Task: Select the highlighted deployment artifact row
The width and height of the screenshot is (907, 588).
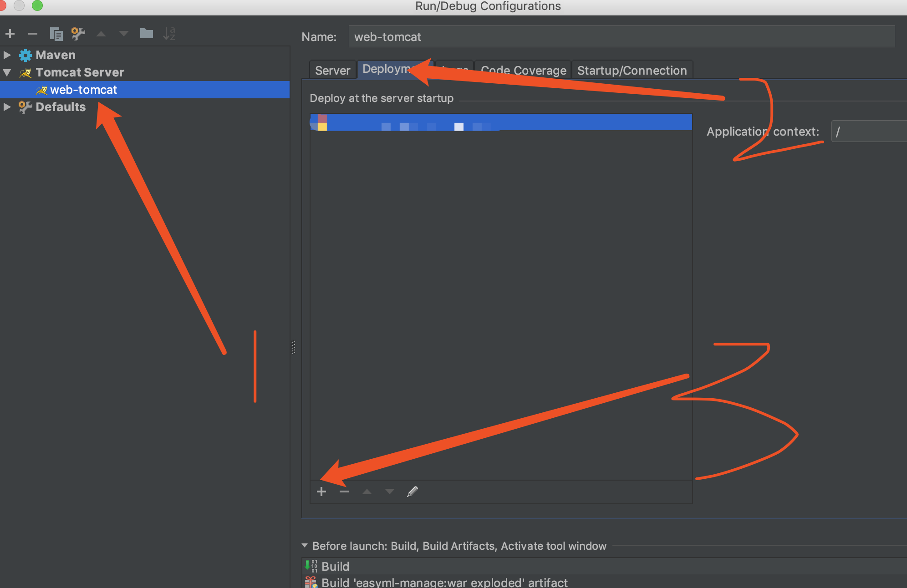Action: (501, 122)
